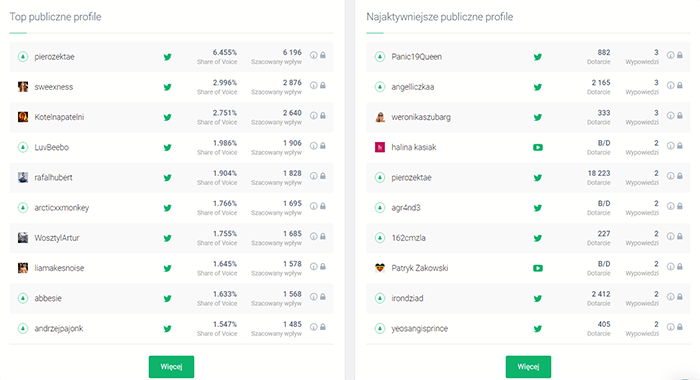Click the 6 196 Szacowany wpływ value
Screen dimensions: 700x380
coord(292,52)
